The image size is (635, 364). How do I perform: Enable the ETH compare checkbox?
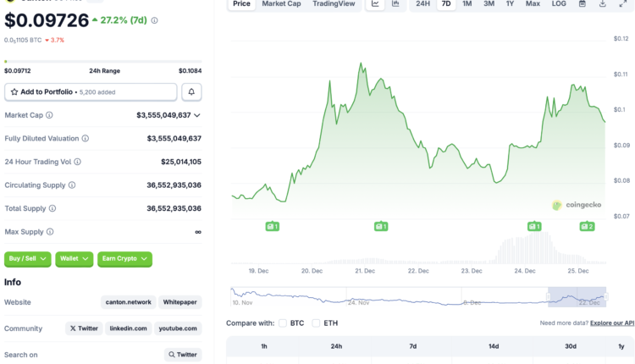click(x=316, y=323)
